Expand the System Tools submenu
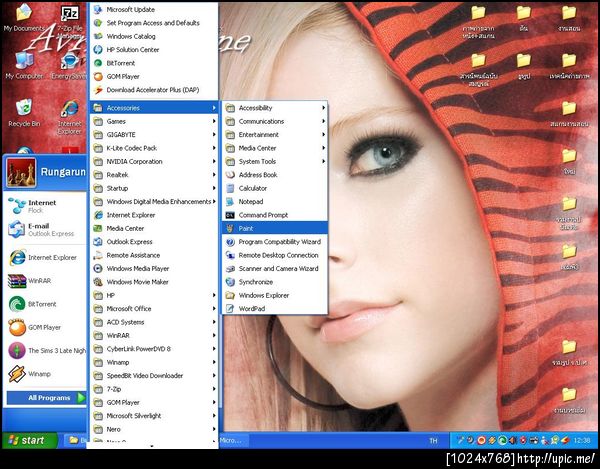Screen dimensions: 600x469 pyautogui.click(x=275, y=161)
